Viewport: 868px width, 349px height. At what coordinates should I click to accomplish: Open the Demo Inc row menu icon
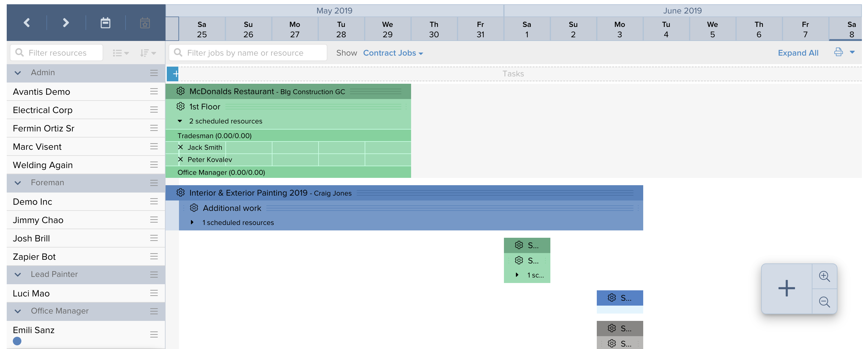pyautogui.click(x=154, y=201)
